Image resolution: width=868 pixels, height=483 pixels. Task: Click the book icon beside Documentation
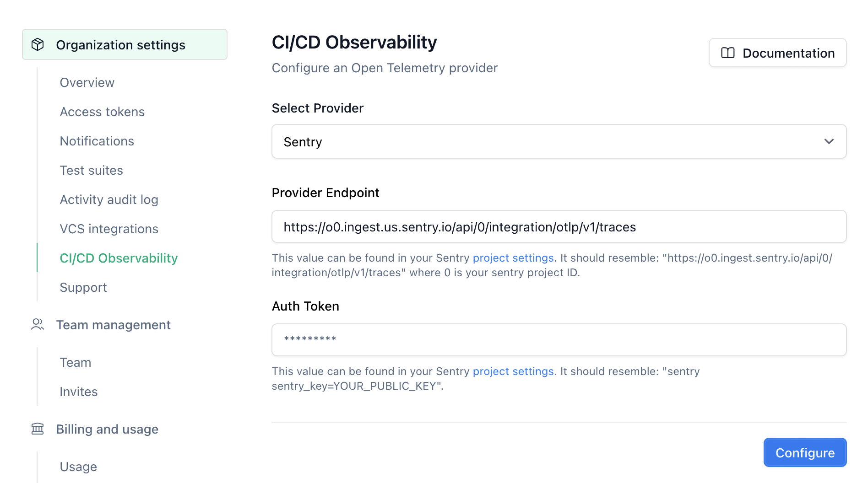click(727, 53)
